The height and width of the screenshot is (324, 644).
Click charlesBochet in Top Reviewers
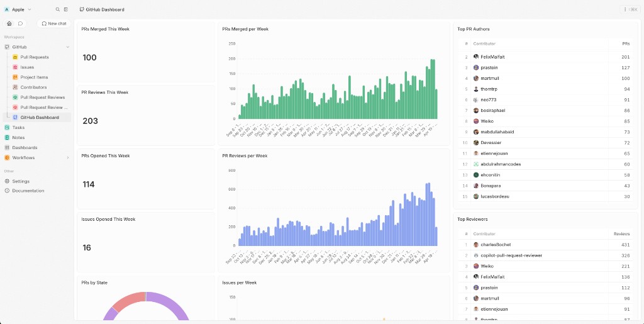(496, 245)
